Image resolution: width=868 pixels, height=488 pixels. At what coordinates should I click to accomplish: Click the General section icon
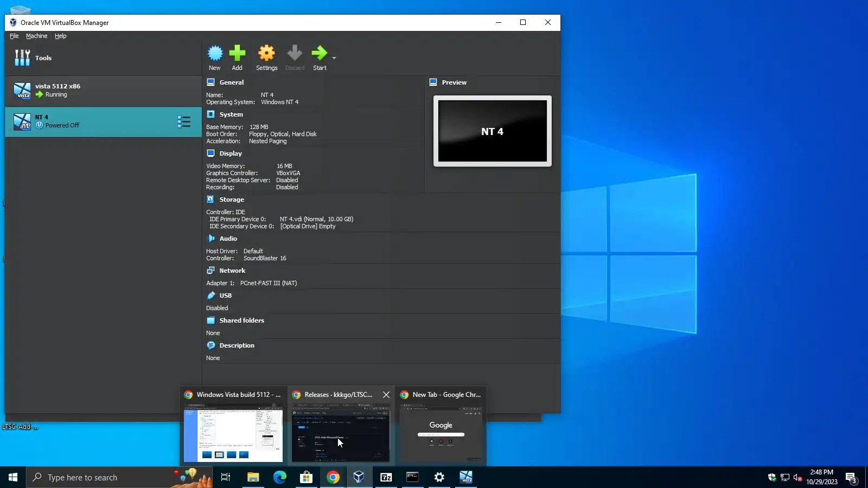(x=211, y=82)
